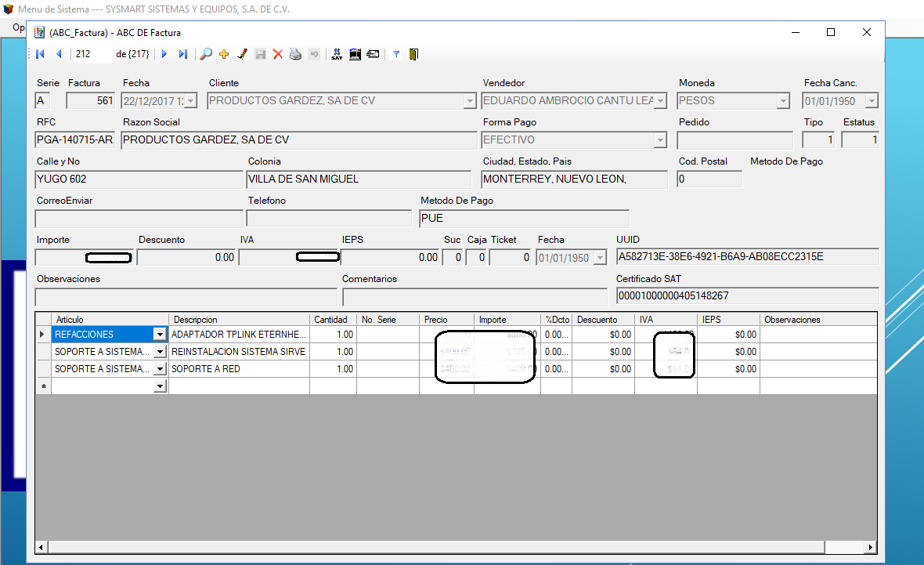Image resolution: width=924 pixels, height=565 pixels.
Task: Click the Metodo De Pago field PUE
Action: pyautogui.click(x=524, y=219)
